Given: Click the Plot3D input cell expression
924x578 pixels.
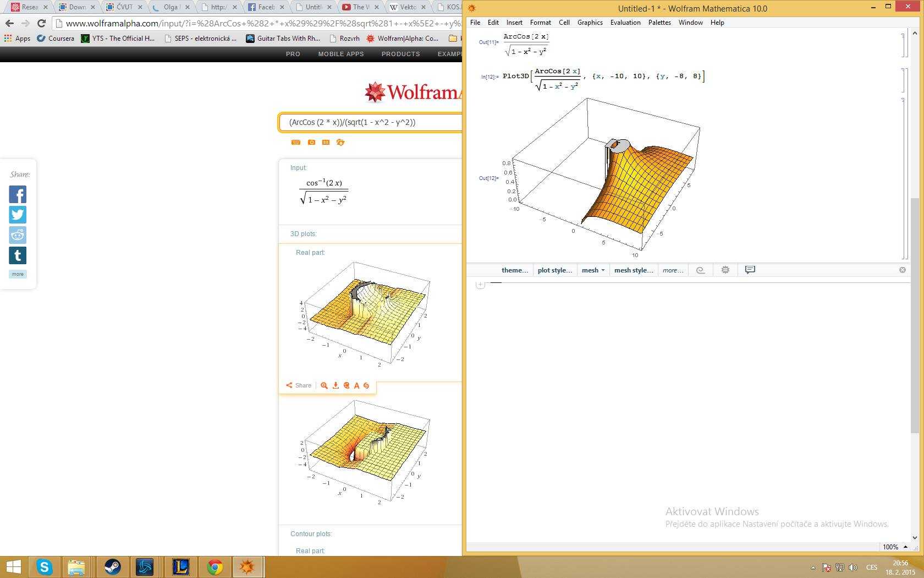Looking at the screenshot, I should coord(603,79).
